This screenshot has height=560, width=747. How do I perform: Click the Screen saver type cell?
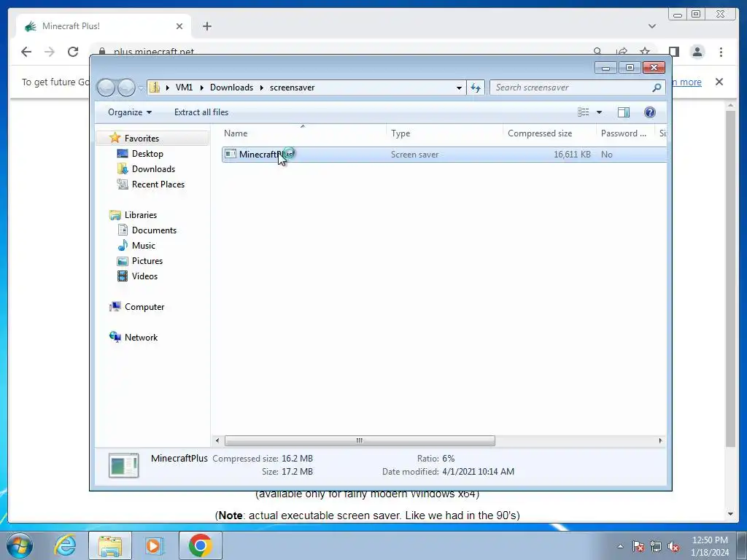click(x=414, y=155)
